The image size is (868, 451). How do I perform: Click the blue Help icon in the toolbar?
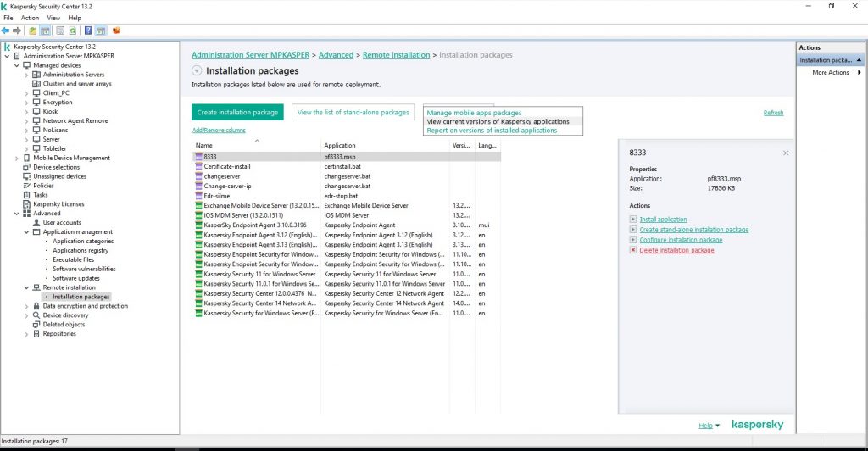87,31
